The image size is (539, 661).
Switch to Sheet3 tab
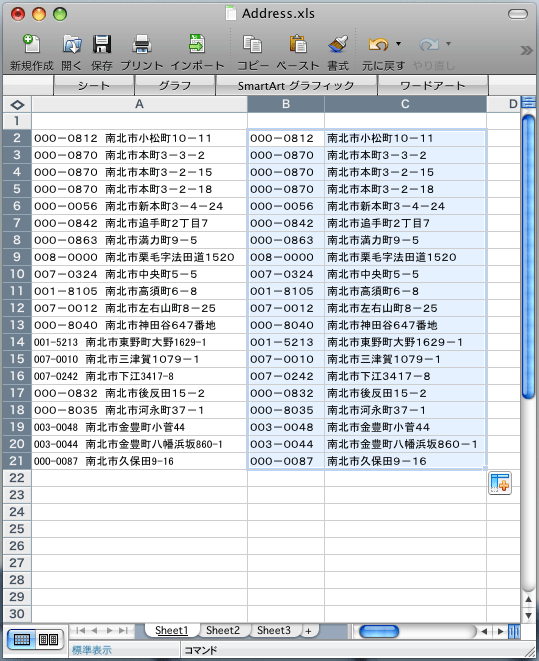click(274, 630)
